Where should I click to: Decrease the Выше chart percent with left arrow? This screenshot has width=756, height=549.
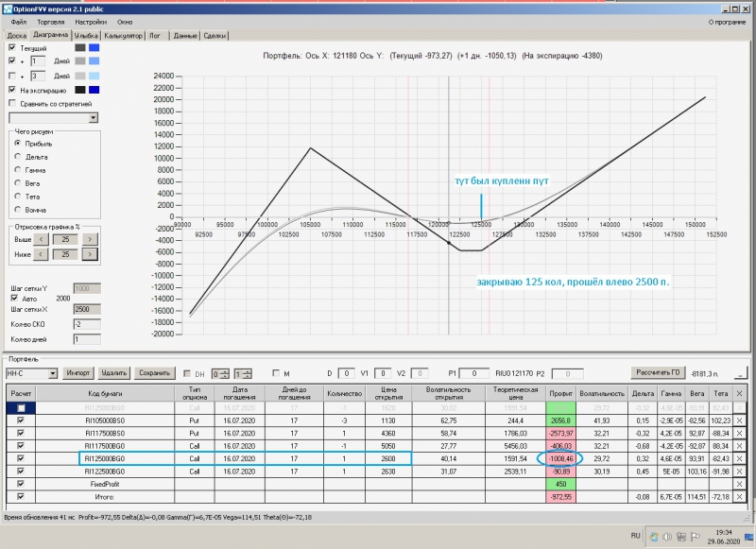(x=41, y=239)
